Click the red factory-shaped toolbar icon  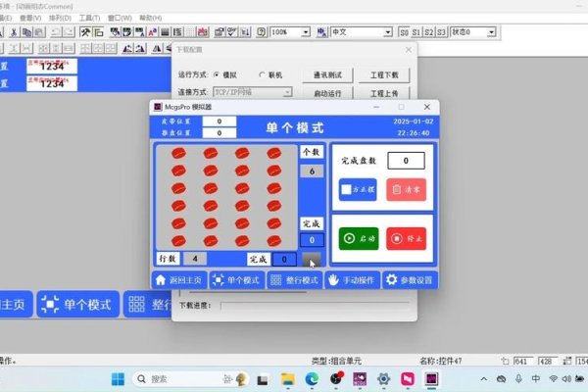tap(203, 32)
